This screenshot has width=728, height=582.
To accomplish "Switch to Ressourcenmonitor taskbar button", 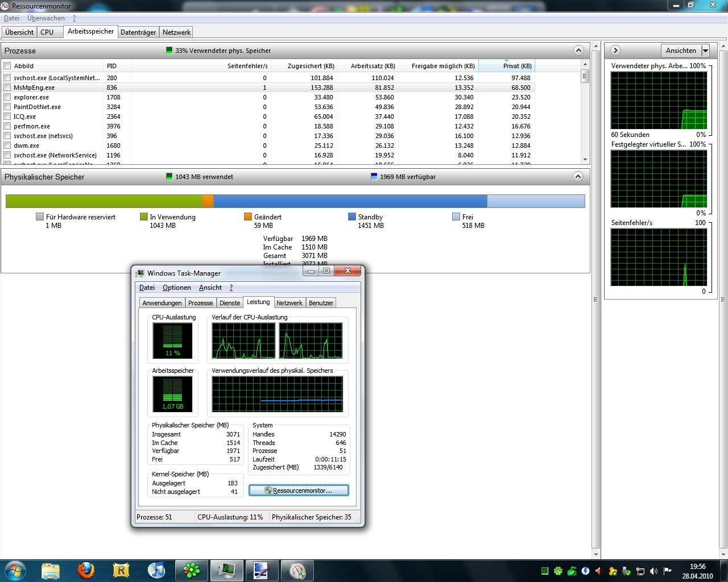I will 297,570.
